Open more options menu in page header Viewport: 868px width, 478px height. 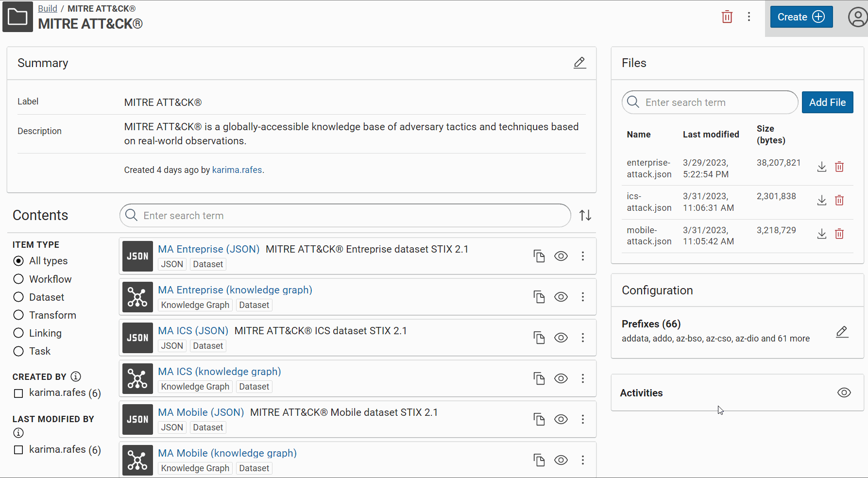(749, 17)
